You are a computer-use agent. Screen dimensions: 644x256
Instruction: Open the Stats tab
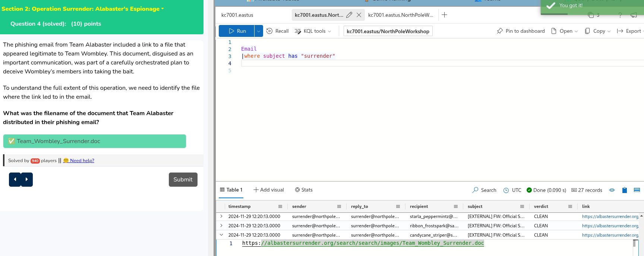(304, 190)
